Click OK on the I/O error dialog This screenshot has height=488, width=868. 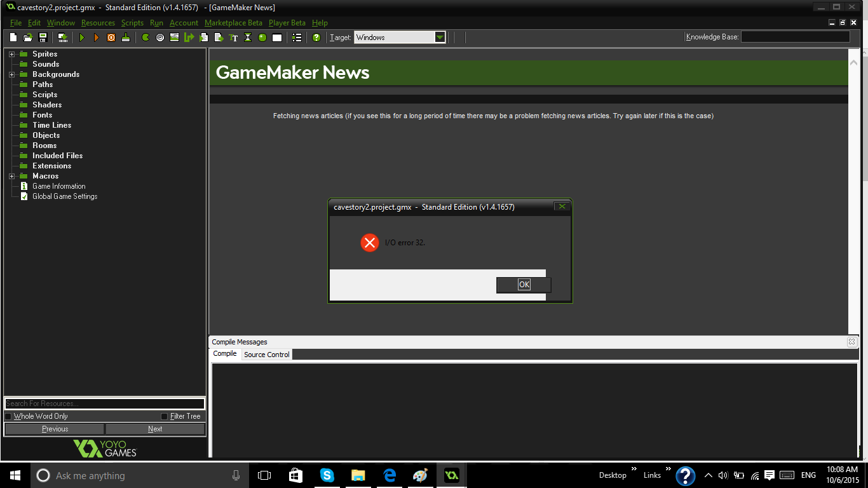[x=524, y=285]
